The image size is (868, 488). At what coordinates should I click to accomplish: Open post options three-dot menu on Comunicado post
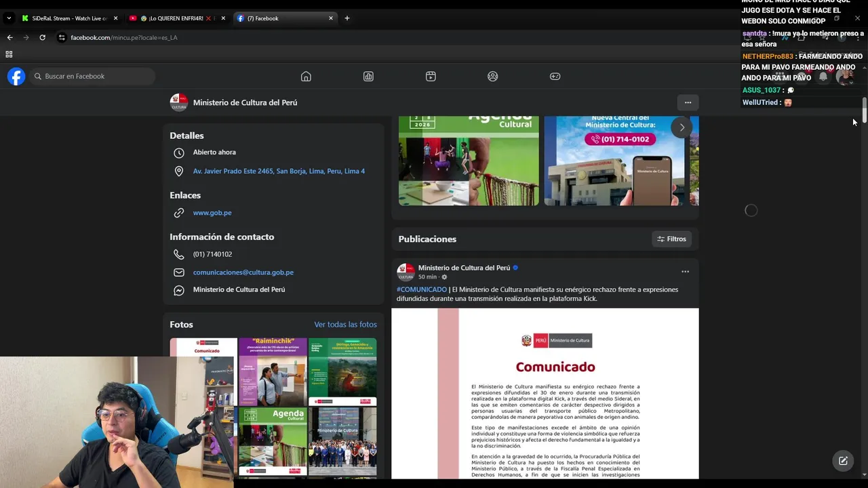685,272
